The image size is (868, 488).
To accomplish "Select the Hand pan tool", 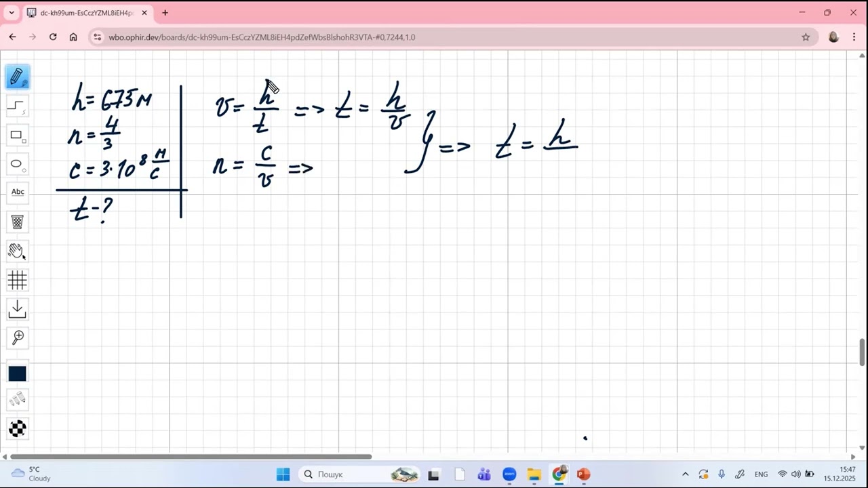I will point(18,251).
